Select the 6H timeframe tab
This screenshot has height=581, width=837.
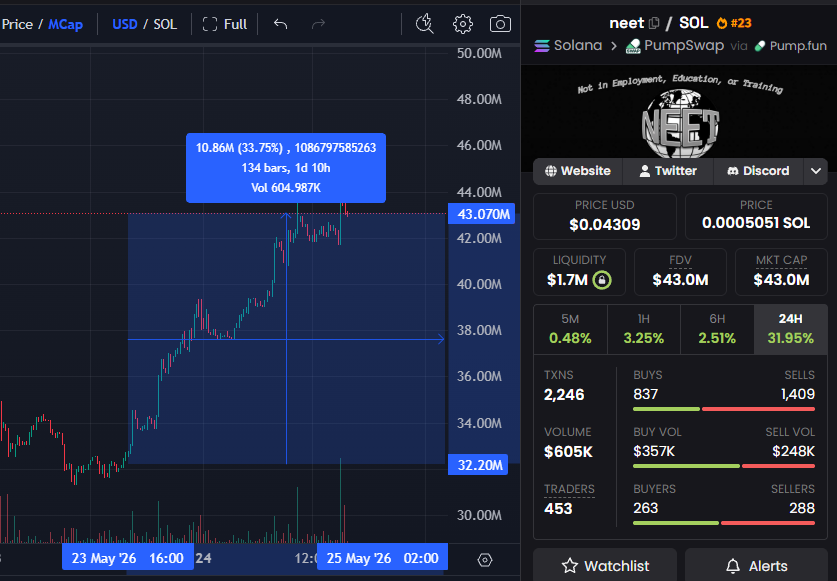717,329
